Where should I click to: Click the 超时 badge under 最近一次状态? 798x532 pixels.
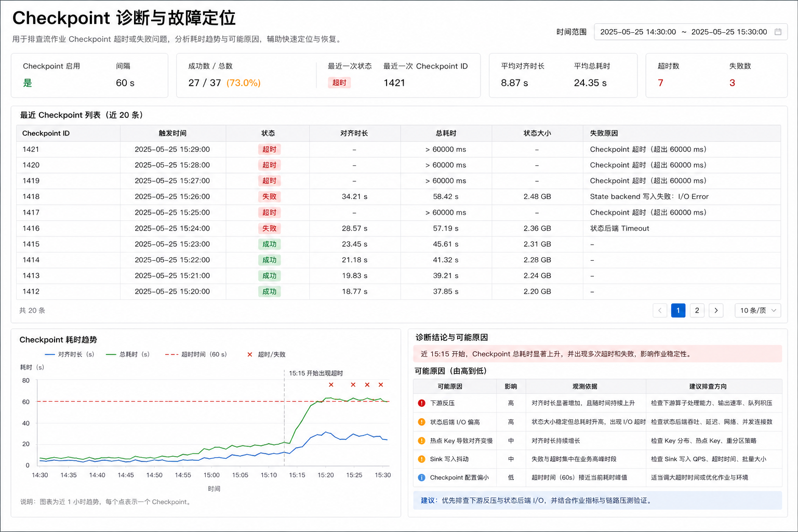point(339,83)
